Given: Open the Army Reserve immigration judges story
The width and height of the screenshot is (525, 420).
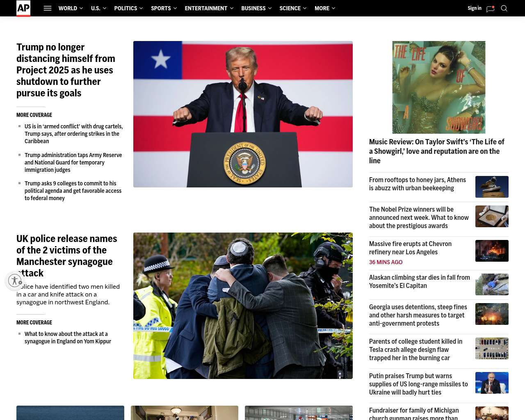Looking at the screenshot, I should (73, 162).
